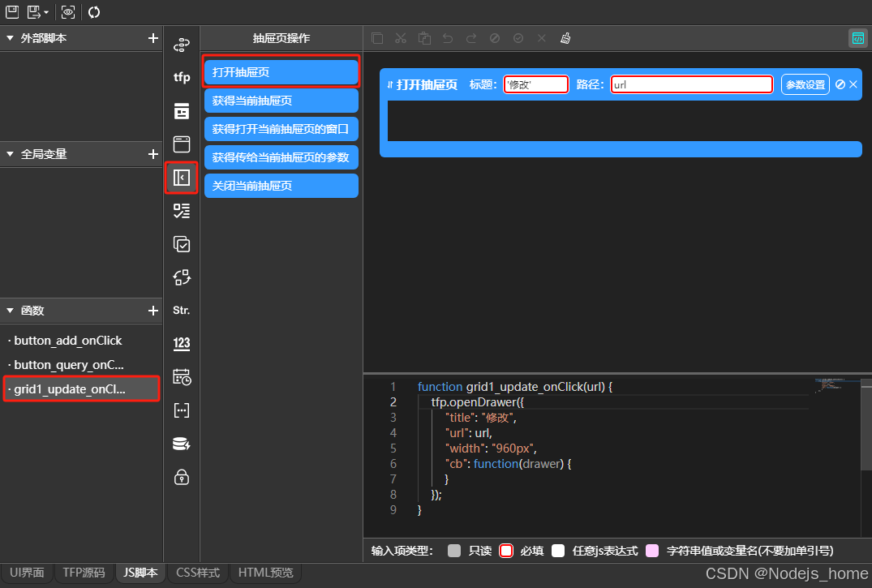Click the 参数设置 button
Screen dimensions: 872x588
(805, 84)
